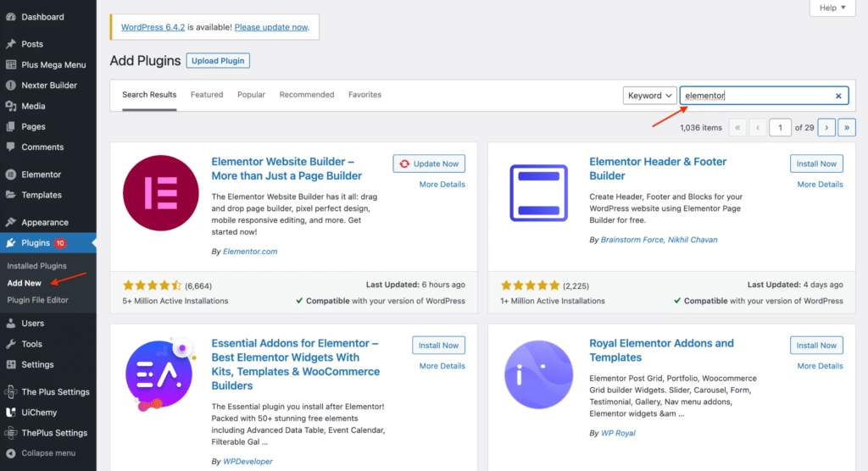Select the Search Results tab
Screen dimensions: 868x471
click(x=149, y=95)
